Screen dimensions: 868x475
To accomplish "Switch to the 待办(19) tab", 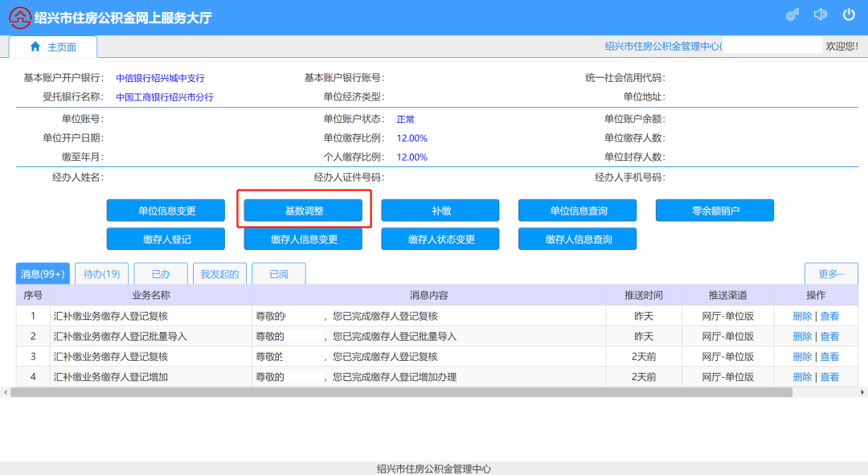I will tap(102, 274).
